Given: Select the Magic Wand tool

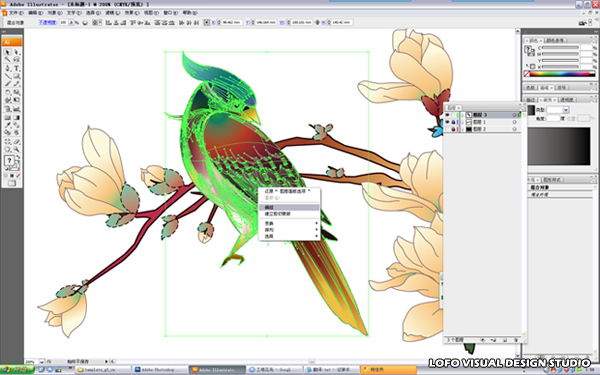Looking at the screenshot, I should (x=7, y=60).
